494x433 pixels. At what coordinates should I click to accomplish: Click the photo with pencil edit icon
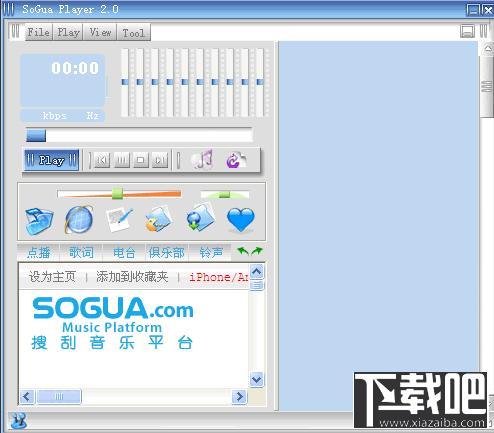[x=119, y=219]
